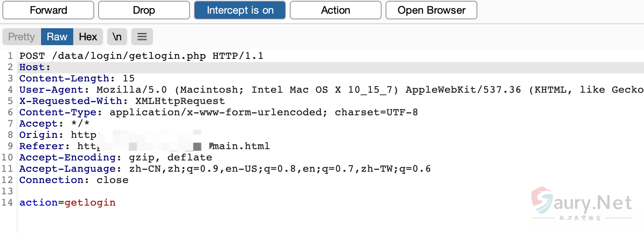Click the Accept-Encoding header line
Viewport: 644px width, 233px height.
point(116,157)
